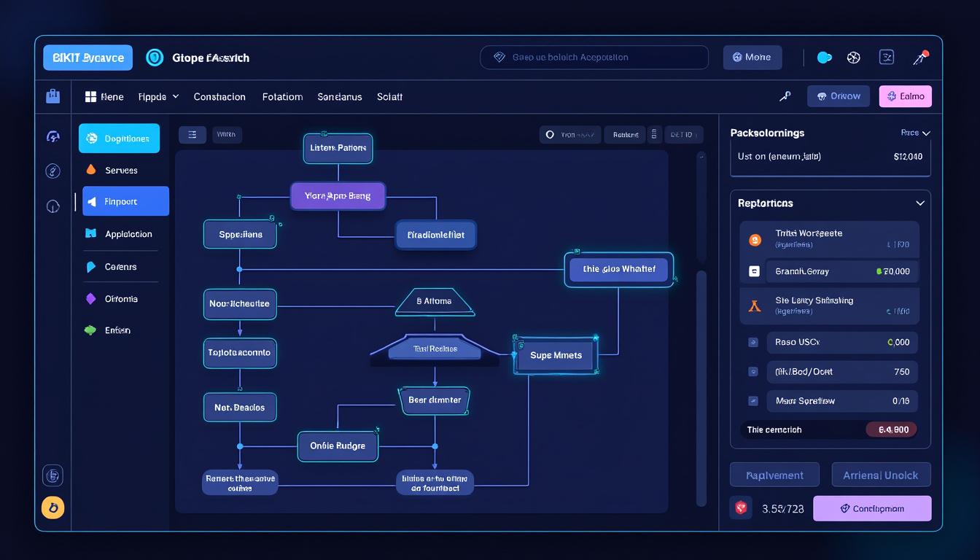Click the orange circle icon on Tritiel Worgeete row
The width and height of the screenshot is (980, 560).
755,239
